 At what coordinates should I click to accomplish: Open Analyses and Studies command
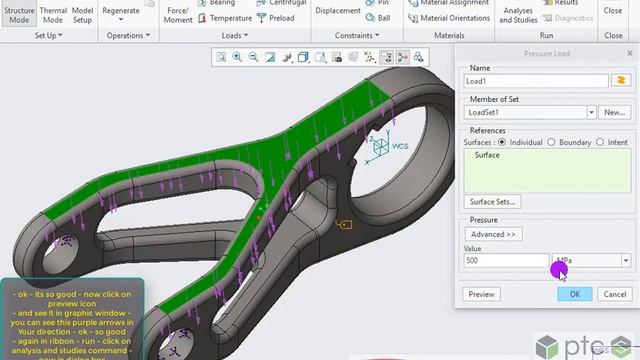click(x=518, y=15)
